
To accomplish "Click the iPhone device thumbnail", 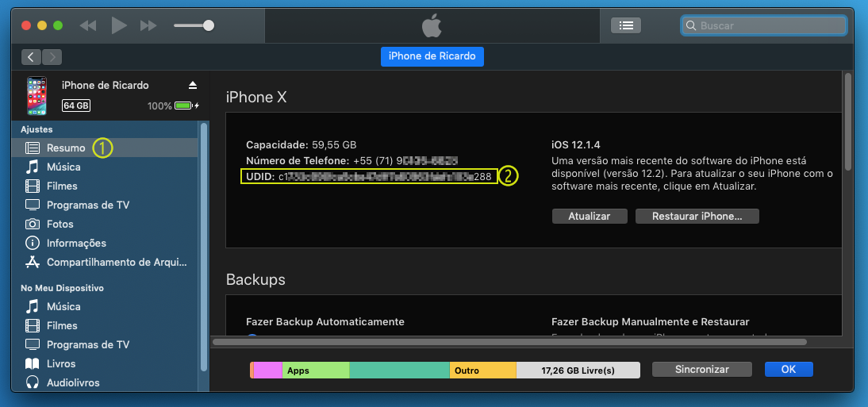I will (x=37, y=96).
